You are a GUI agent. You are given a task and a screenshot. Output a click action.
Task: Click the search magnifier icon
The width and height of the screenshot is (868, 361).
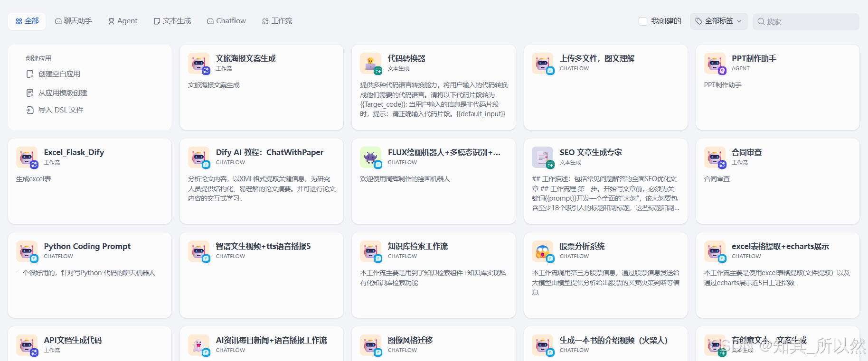pos(761,21)
